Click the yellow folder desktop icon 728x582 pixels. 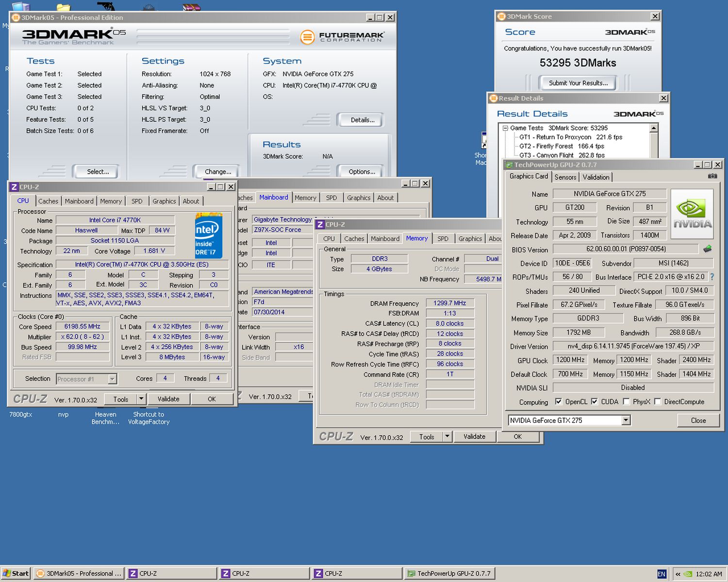point(64,6)
